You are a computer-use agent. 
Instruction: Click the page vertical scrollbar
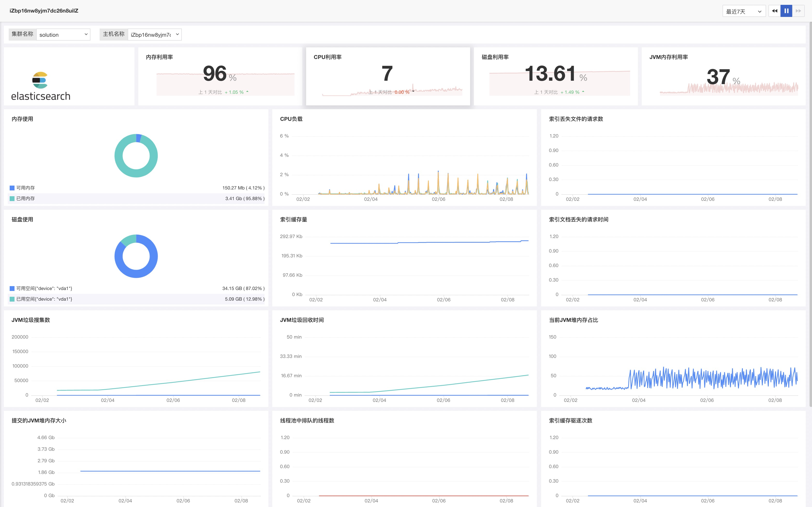click(810, 215)
